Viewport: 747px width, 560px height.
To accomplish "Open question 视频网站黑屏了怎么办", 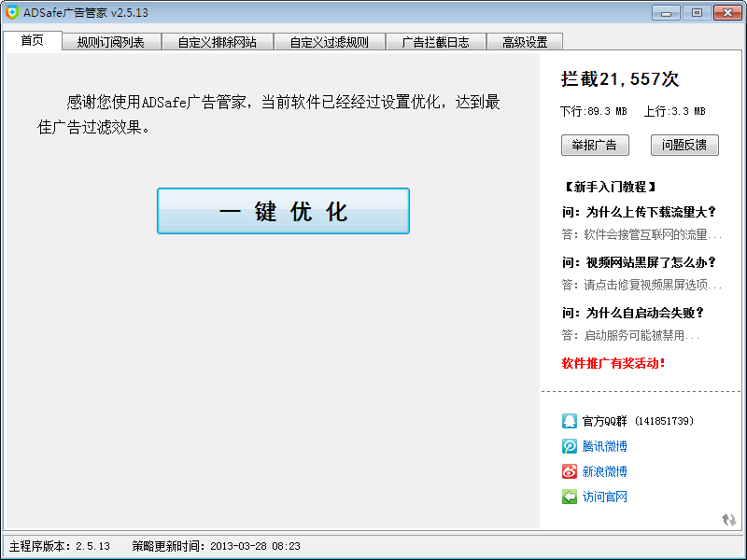I will (639, 262).
